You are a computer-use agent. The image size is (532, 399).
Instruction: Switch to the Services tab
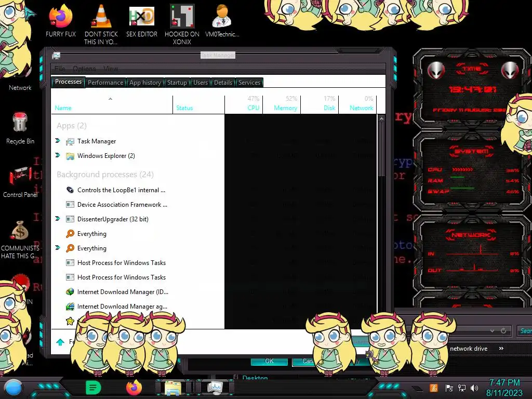tap(249, 83)
